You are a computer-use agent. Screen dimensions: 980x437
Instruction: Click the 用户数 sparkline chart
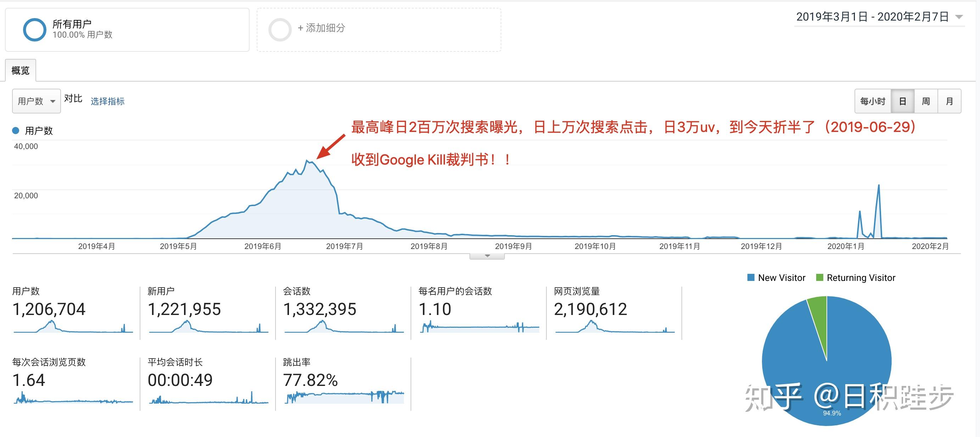73,327
